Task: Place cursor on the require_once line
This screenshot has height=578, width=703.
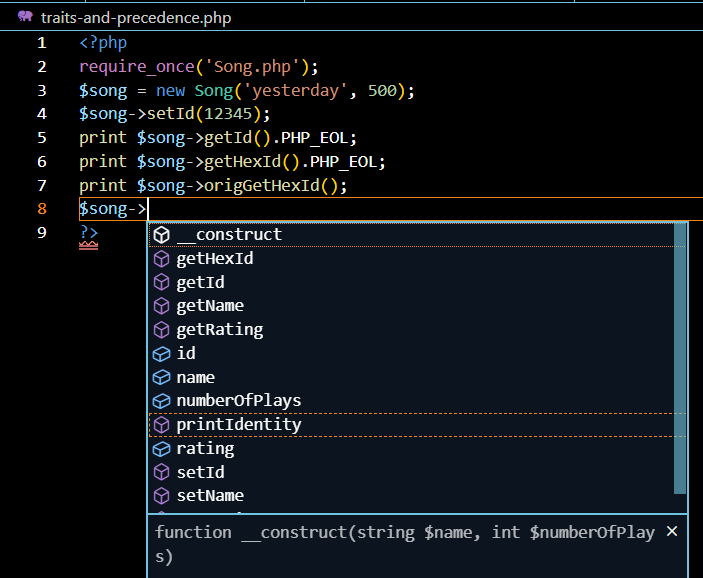Action: click(198, 67)
